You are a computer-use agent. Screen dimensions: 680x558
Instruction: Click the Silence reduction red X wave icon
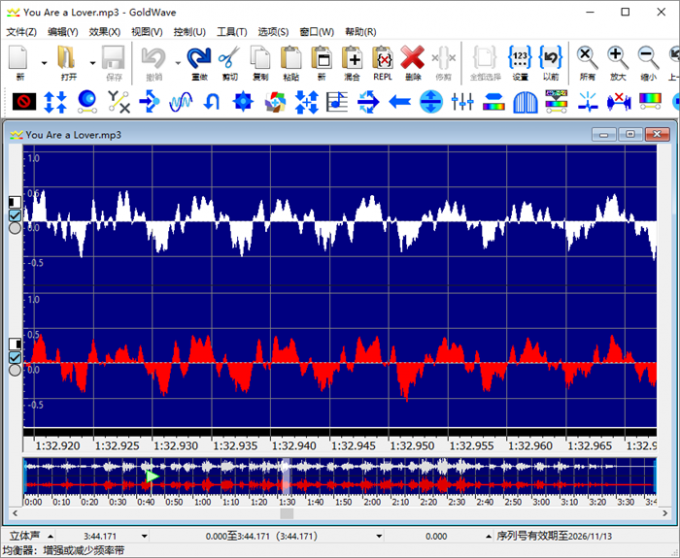[619, 102]
